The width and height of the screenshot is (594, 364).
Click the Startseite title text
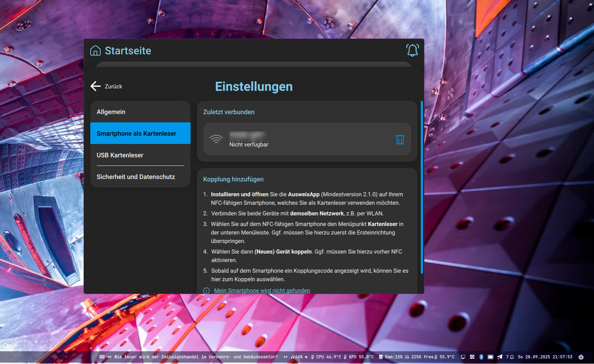coord(128,51)
